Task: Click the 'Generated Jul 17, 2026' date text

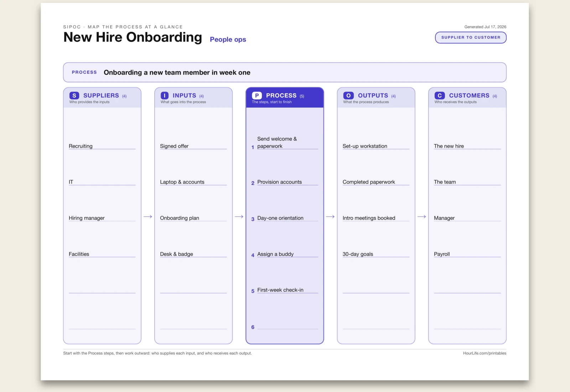Action: pyautogui.click(x=485, y=27)
